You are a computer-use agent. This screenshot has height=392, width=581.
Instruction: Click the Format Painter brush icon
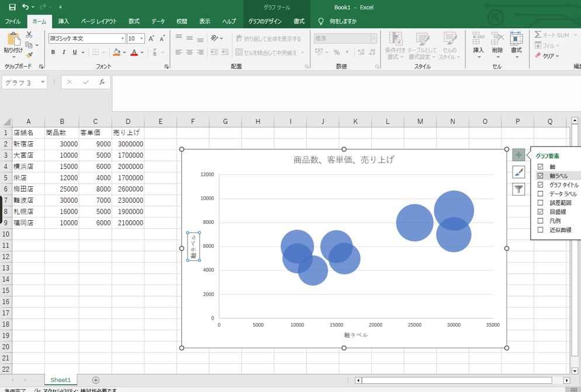click(x=29, y=55)
